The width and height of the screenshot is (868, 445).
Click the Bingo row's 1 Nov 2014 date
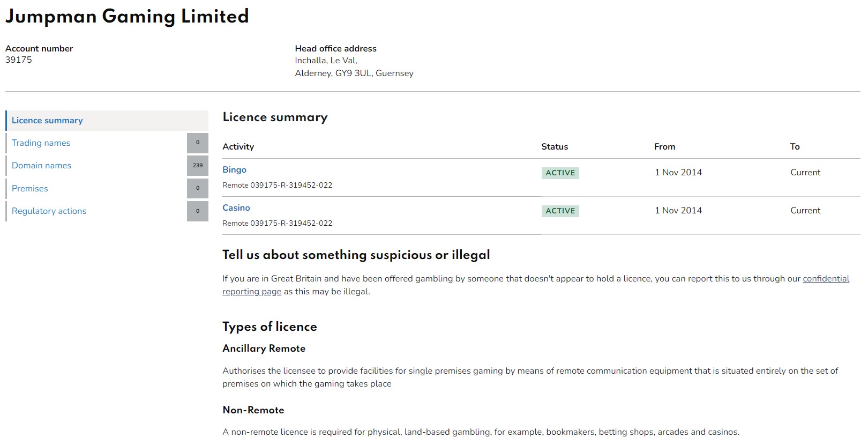[x=678, y=173]
